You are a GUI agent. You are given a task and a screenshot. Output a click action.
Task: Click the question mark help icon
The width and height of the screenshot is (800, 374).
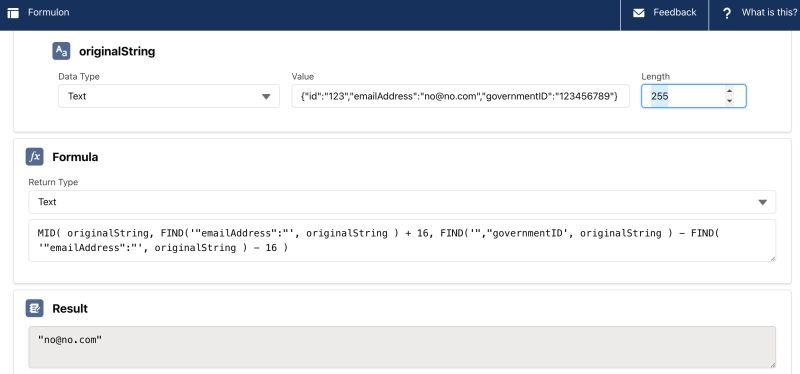(727, 14)
